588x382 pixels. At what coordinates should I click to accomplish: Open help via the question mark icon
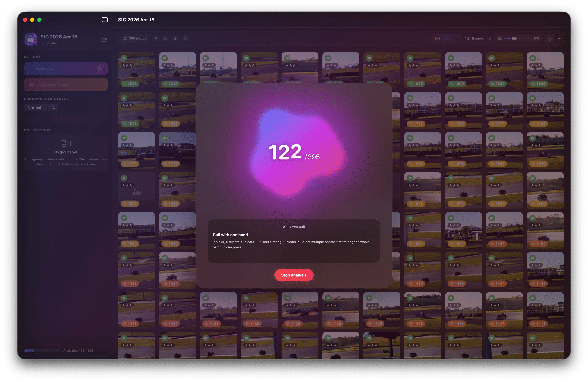tap(549, 39)
